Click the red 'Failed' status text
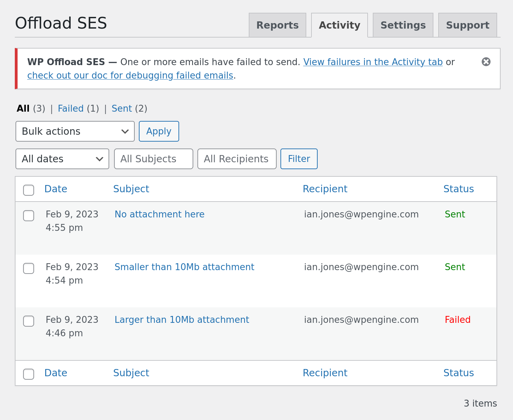Viewport: 513px width, 420px height. click(x=458, y=320)
